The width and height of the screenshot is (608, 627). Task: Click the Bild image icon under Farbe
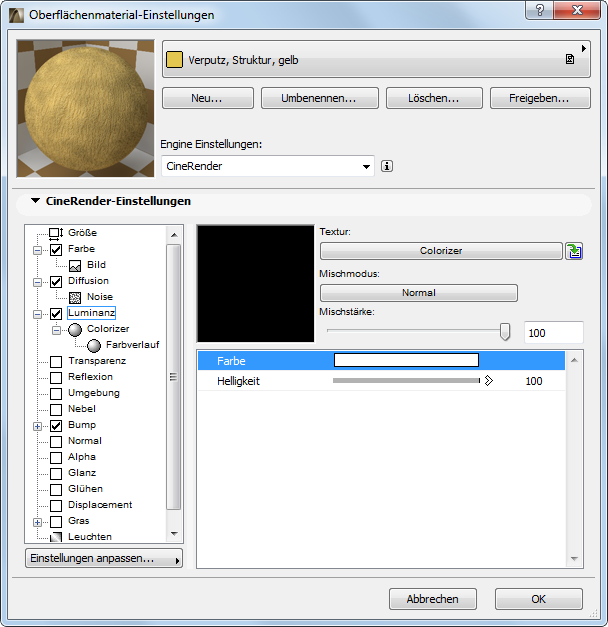pos(75,266)
